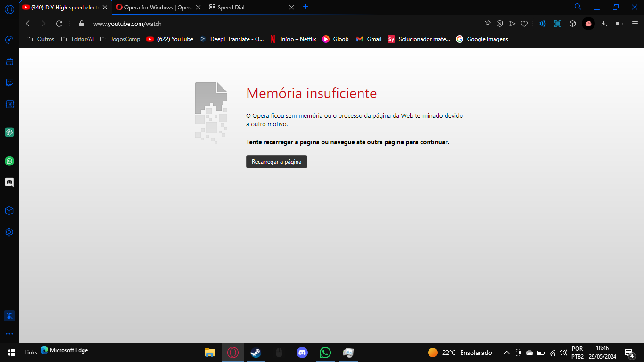Open WhatsApp panel in sidebar
This screenshot has width=644, height=362.
pyautogui.click(x=9, y=161)
